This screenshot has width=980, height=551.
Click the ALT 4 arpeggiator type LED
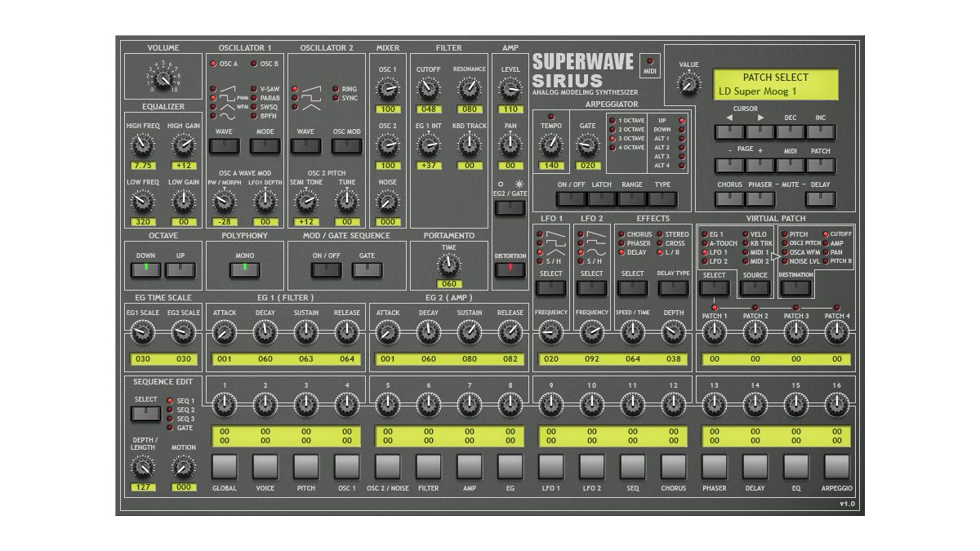click(x=680, y=166)
